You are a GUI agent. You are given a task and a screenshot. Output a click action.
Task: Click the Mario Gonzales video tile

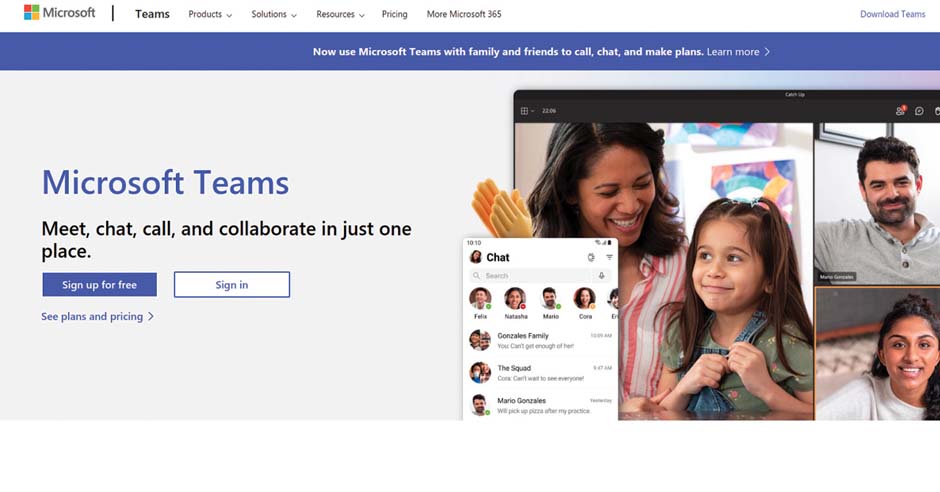(877, 204)
